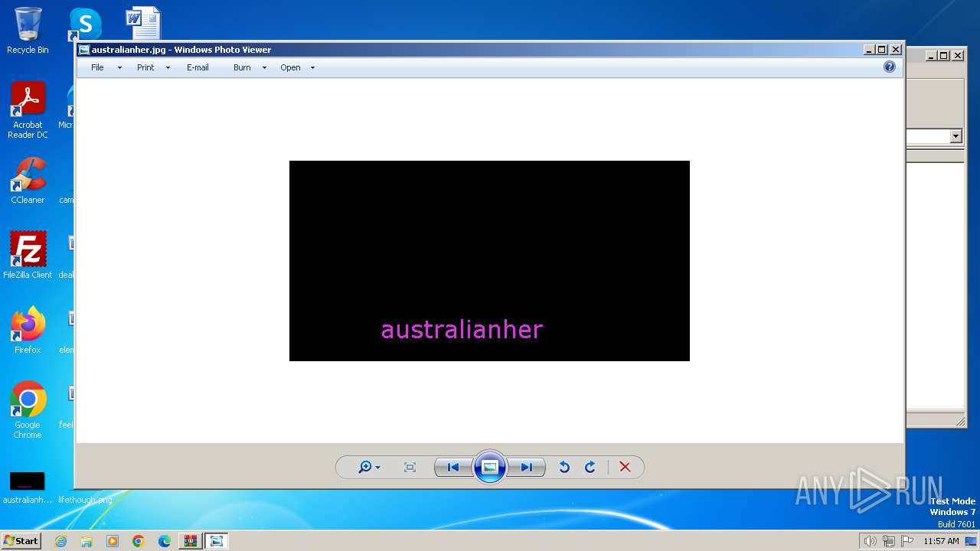
Task: Click the blue Help question mark icon
Action: [x=889, y=67]
